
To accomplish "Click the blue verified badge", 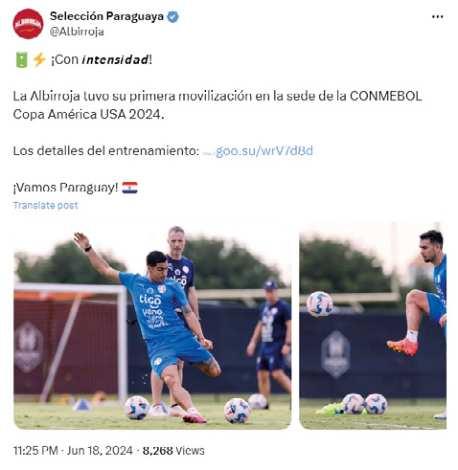I will click(173, 17).
